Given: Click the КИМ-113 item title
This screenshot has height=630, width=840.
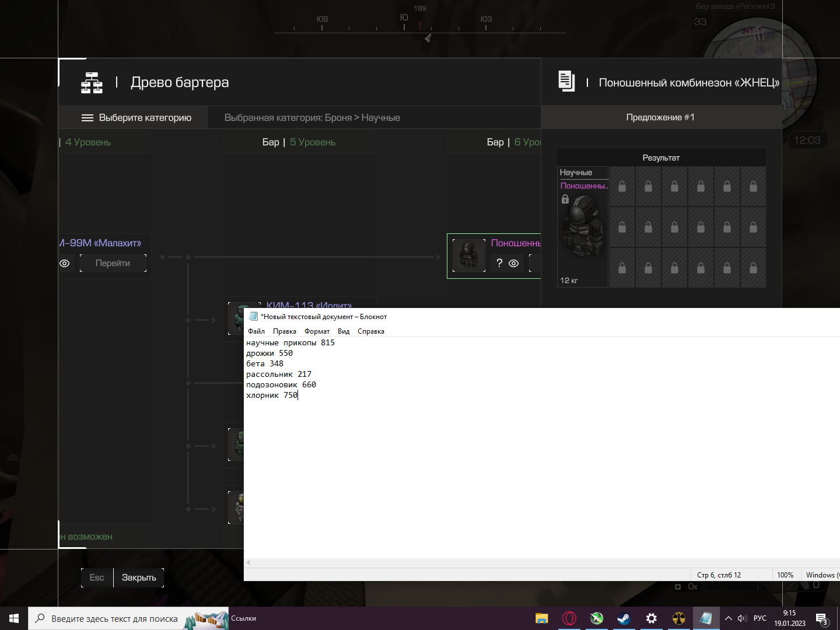Looking at the screenshot, I should (309, 304).
